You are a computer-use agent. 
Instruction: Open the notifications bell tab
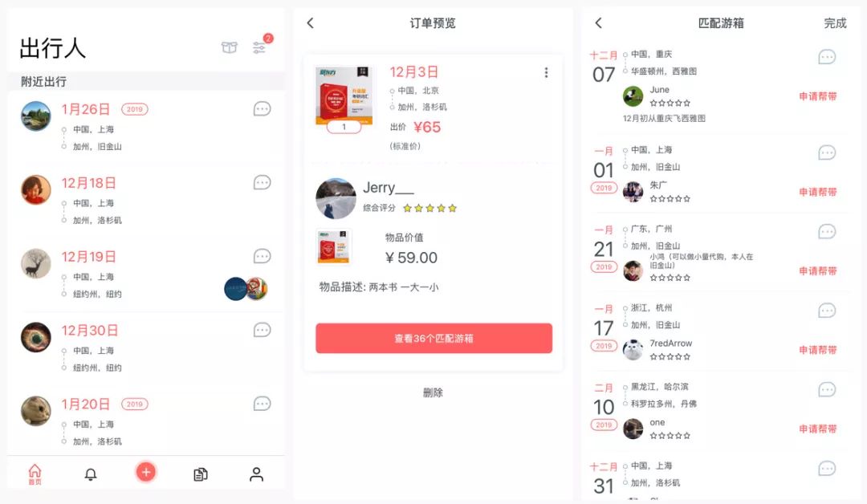[x=91, y=474]
